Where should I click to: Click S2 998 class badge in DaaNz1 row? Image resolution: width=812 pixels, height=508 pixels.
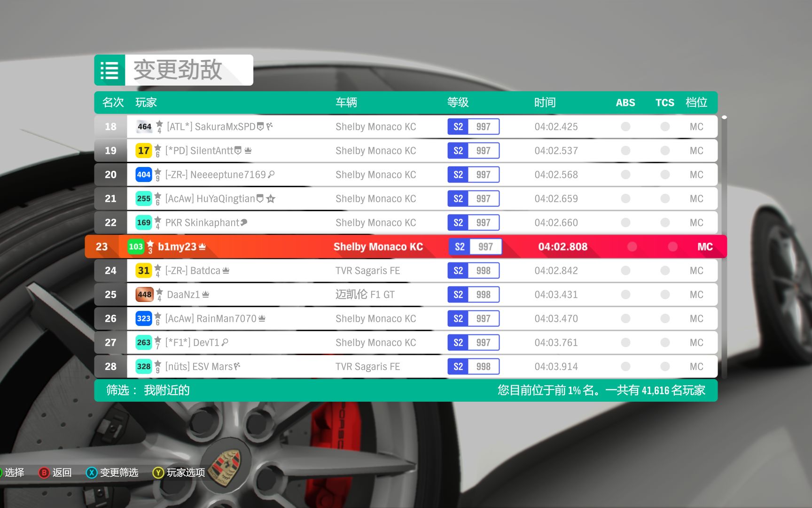(473, 294)
